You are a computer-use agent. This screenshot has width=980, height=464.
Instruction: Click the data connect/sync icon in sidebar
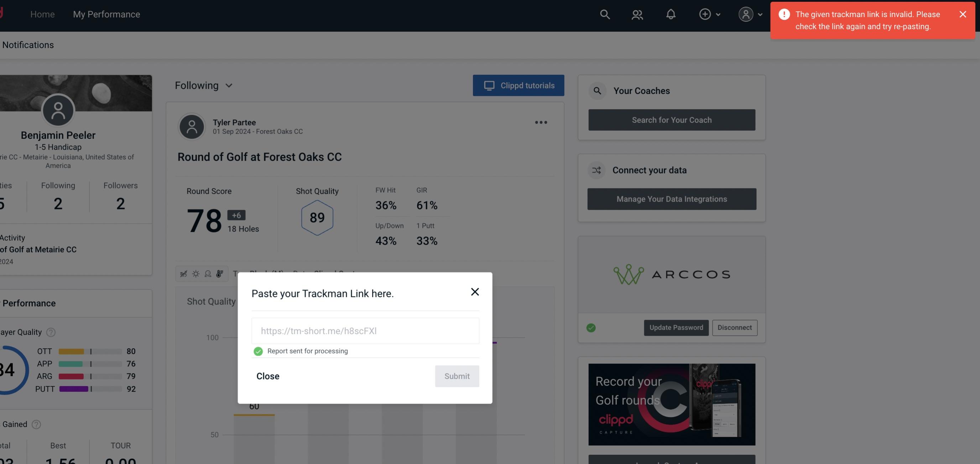[x=597, y=170]
